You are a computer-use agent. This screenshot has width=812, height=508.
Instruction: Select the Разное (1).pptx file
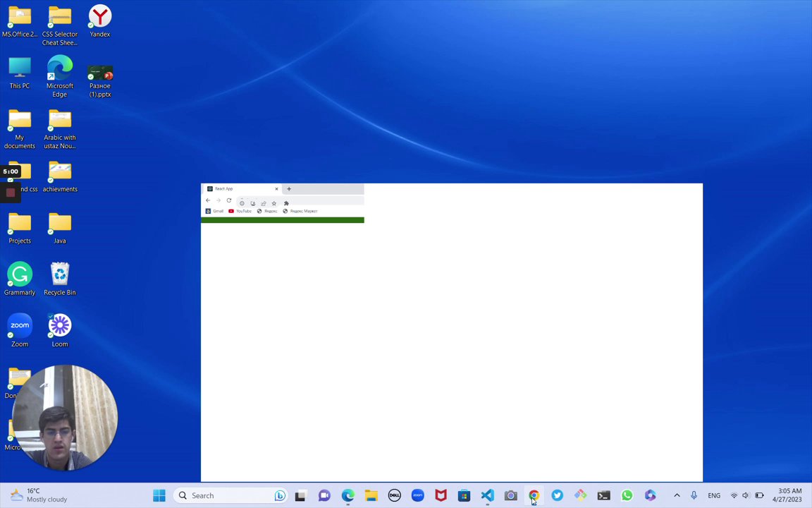(x=100, y=81)
